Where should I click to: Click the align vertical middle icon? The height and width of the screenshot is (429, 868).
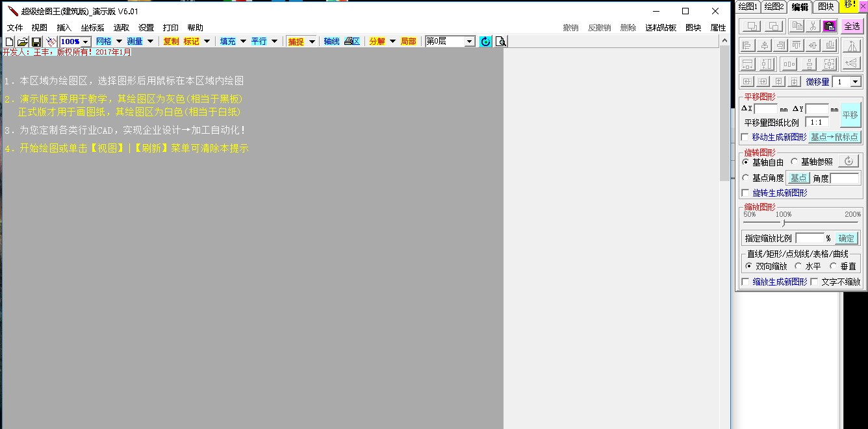tap(813, 45)
